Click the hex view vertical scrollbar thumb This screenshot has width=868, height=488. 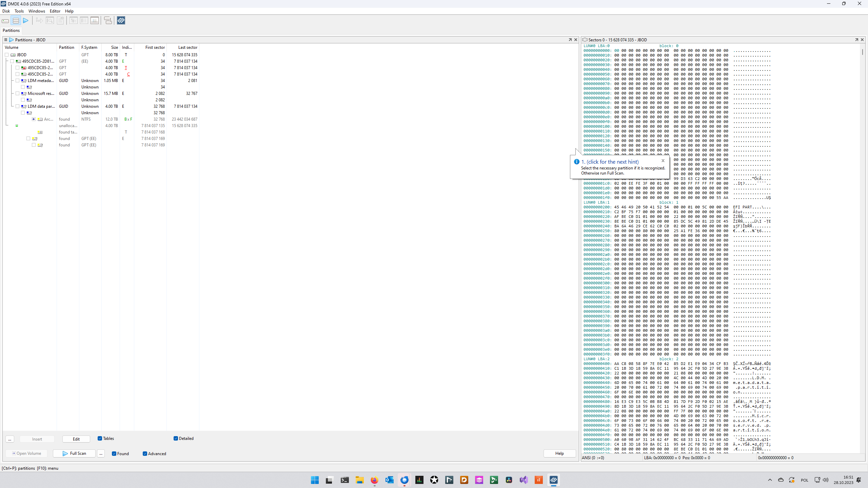862,52
